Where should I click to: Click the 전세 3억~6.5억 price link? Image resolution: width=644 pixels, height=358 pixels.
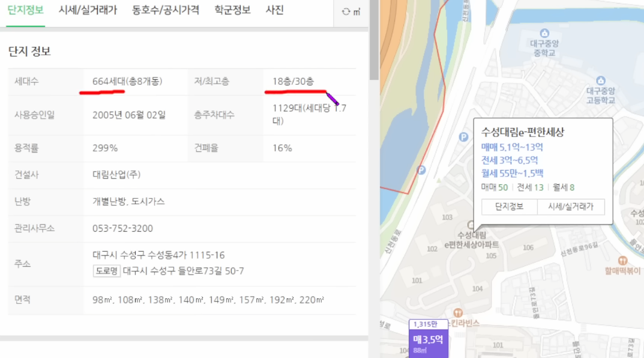click(x=510, y=160)
